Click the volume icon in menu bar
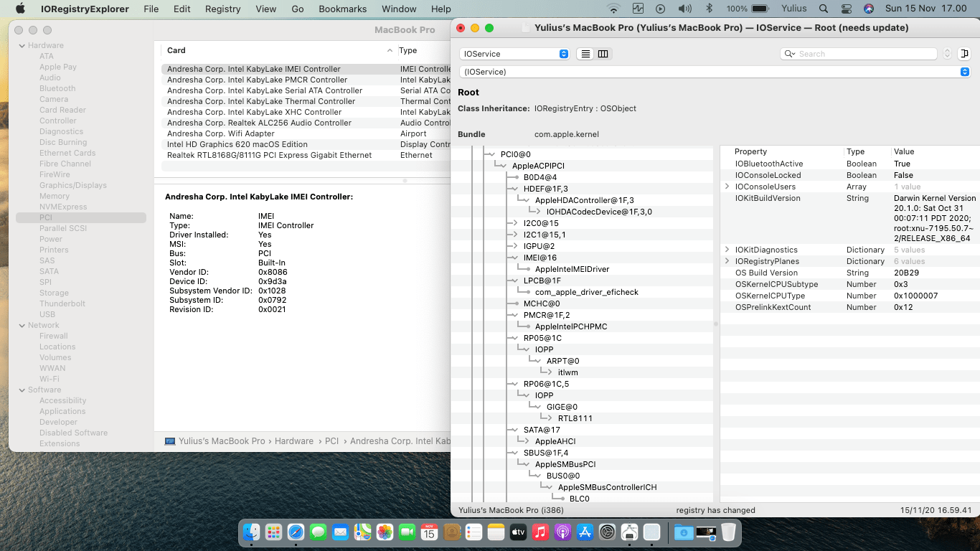Image resolution: width=980 pixels, height=551 pixels. (685, 9)
